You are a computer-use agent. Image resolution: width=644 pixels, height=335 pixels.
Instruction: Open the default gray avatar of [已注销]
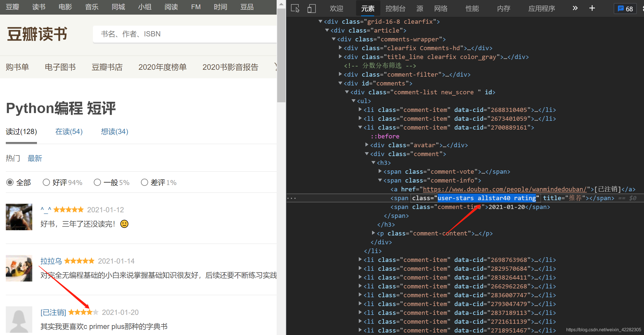point(19,320)
